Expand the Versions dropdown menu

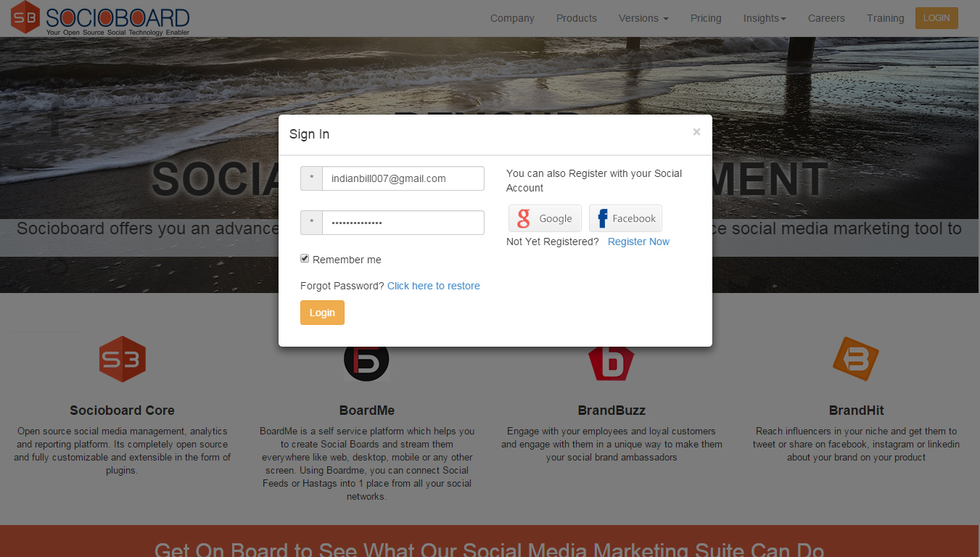pos(643,18)
